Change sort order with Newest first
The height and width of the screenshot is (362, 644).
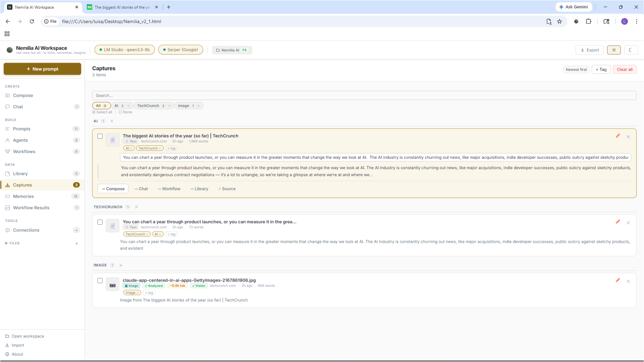[576, 69]
